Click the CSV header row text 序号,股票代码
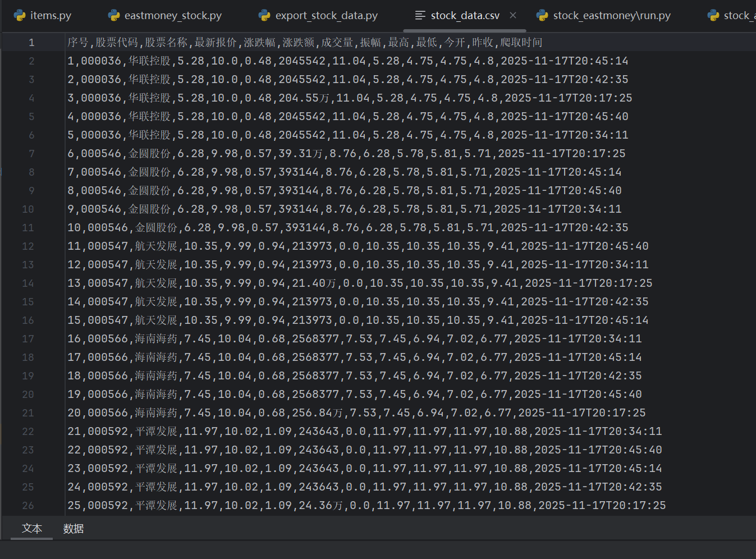This screenshot has width=756, height=559. coord(103,43)
